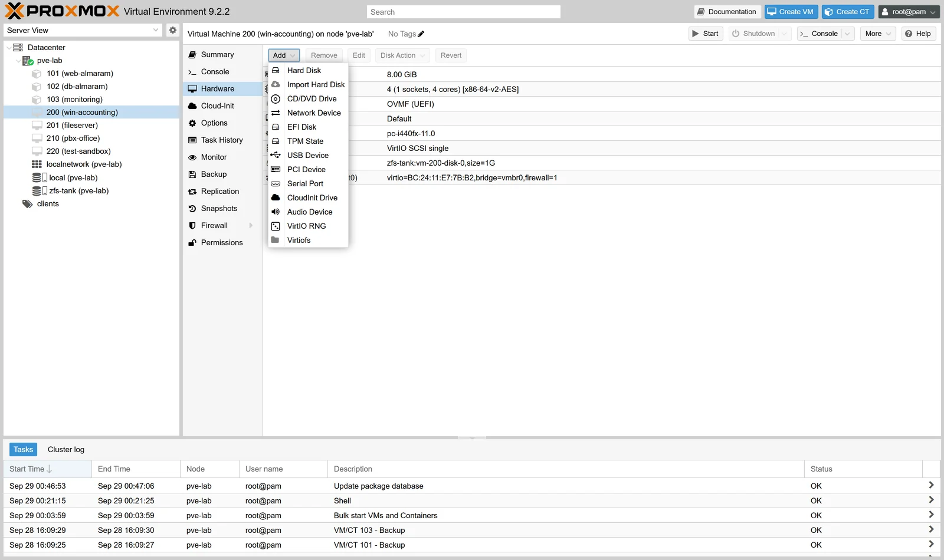Click the USB Device icon
This screenshot has width=944, height=560.
(x=276, y=155)
